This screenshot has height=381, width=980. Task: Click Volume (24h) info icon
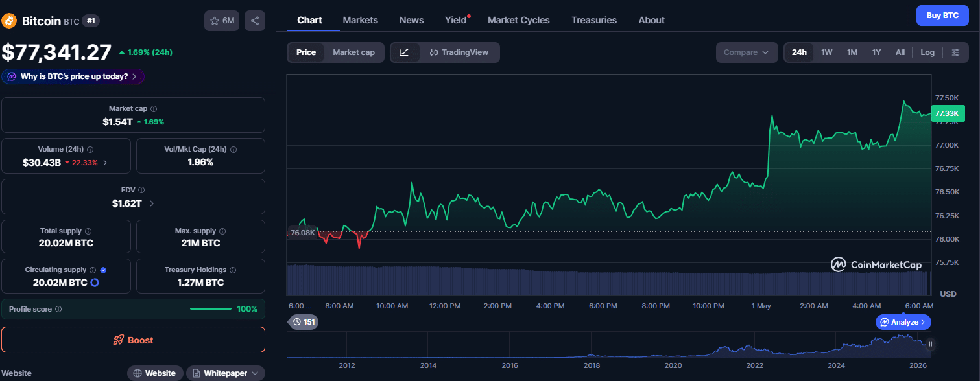[90, 149]
